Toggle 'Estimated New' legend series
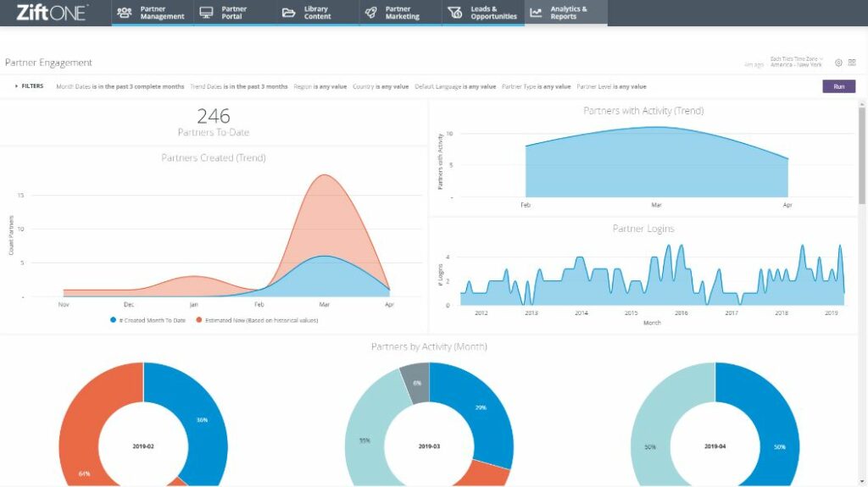Screen dimensions: 868x487 [x=257, y=320]
